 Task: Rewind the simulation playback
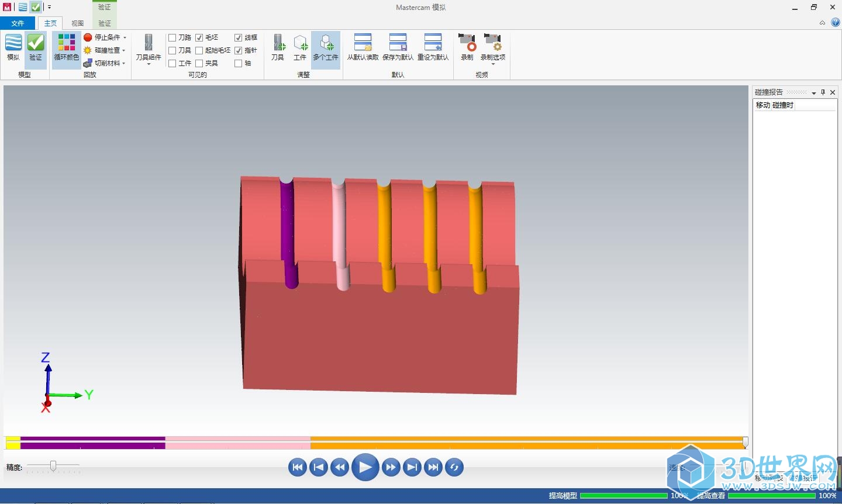click(x=340, y=467)
